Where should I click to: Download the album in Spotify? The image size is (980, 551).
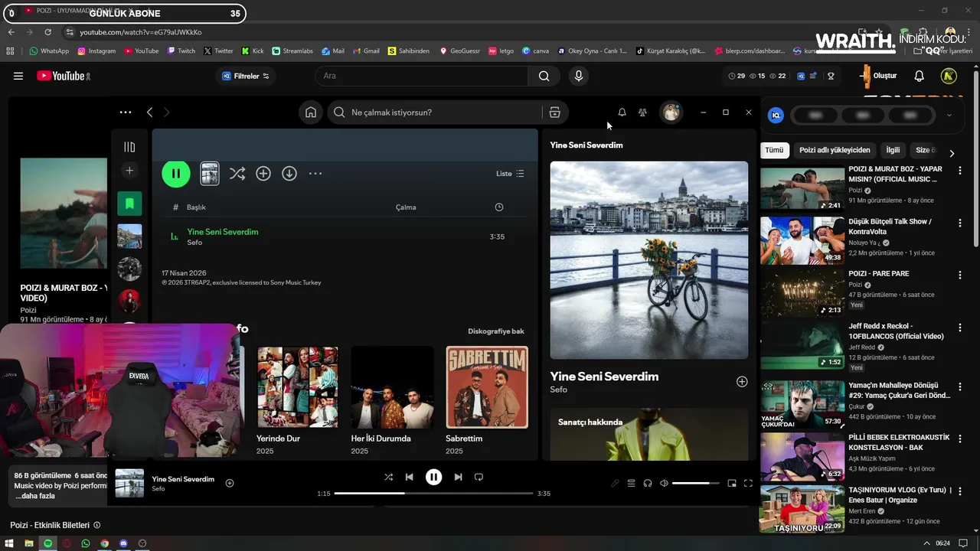pos(289,174)
